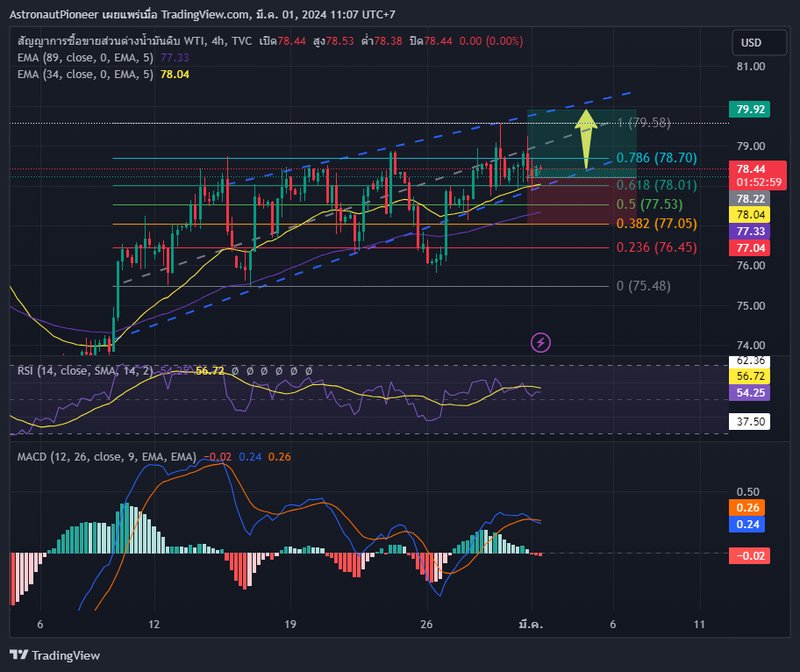Screen dimensions: 800x672
Task: Click date 19 on the time axis
Action: 289,624
